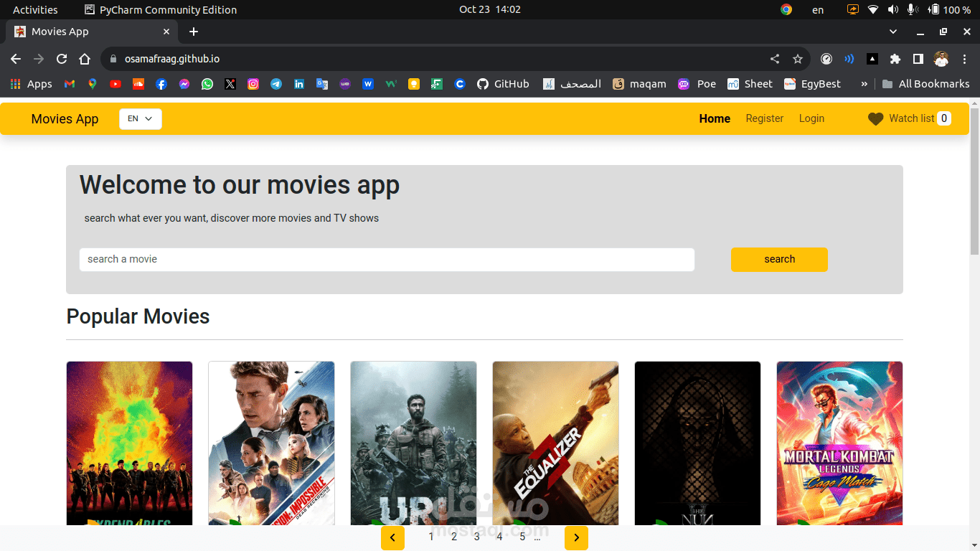Open The Nun movie poster
The width and height of the screenshot is (980, 551).
click(697, 443)
